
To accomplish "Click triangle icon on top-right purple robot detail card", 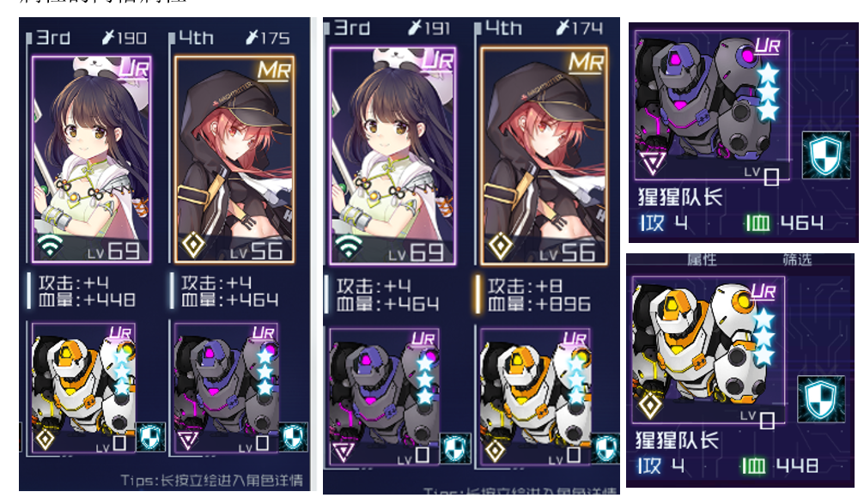I will pyautogui.click(x=653, y=162).
